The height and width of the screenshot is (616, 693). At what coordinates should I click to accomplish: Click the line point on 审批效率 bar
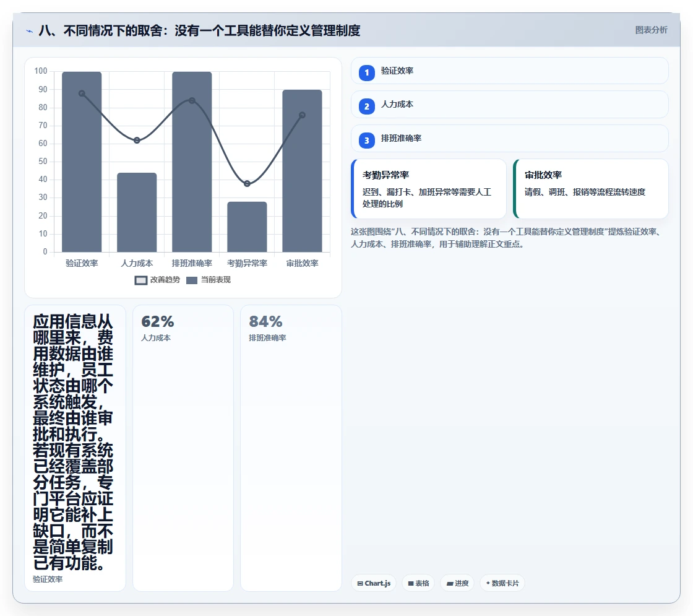303,115
